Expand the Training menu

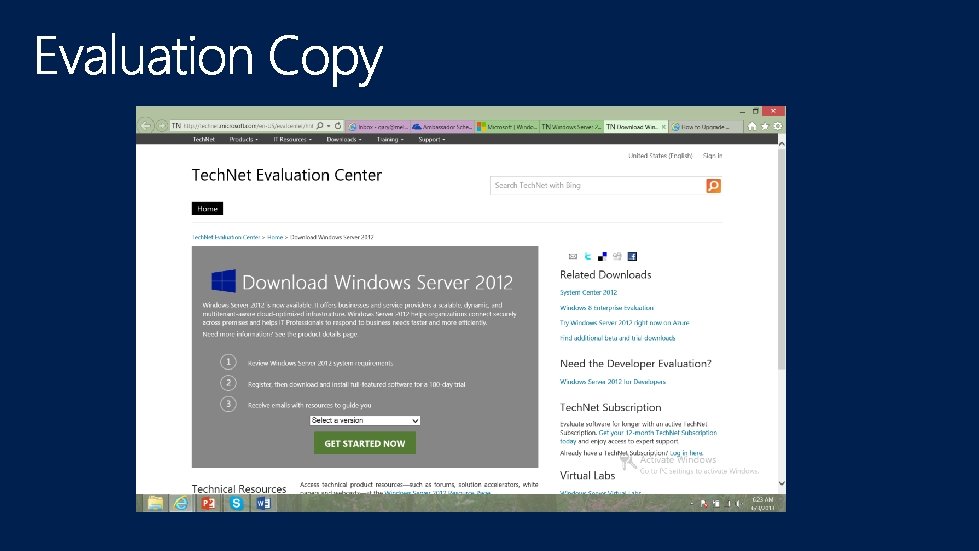click(x=390, y=139)
